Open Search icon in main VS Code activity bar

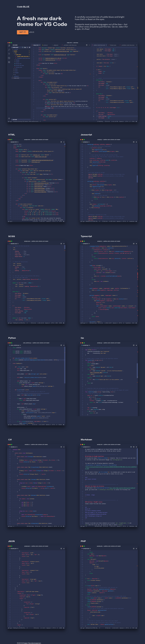9,50
